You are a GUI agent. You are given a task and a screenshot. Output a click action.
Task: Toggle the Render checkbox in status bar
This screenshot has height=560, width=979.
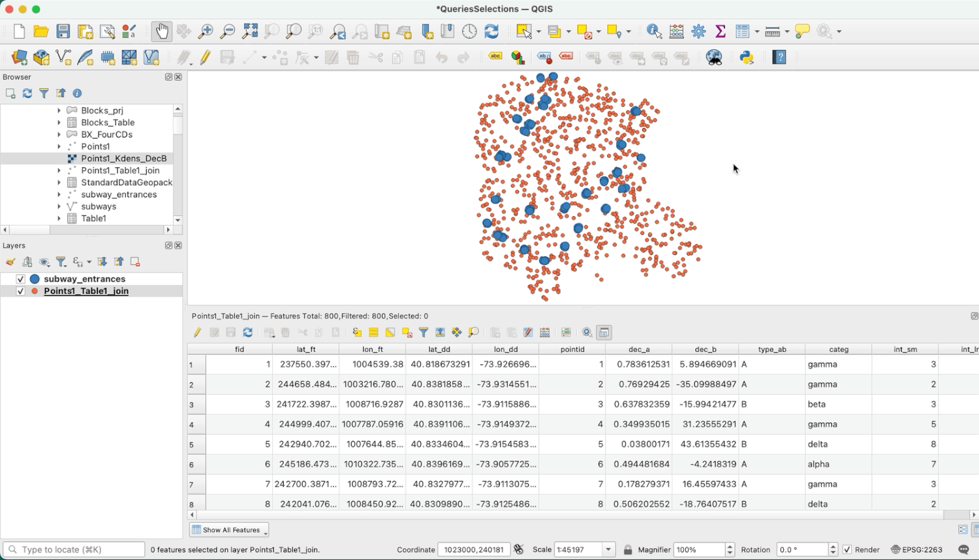coord(847,549)
